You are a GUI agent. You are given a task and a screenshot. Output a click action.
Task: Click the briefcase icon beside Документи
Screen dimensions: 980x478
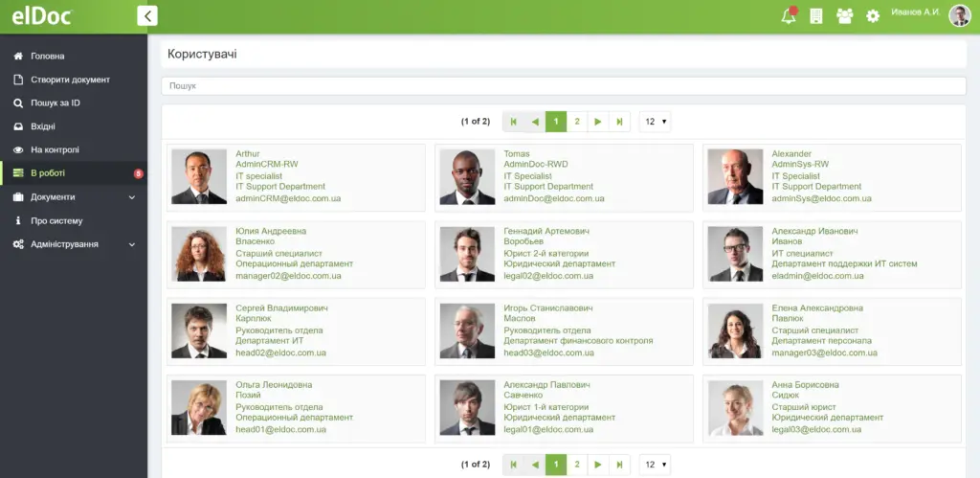point(18,197)
